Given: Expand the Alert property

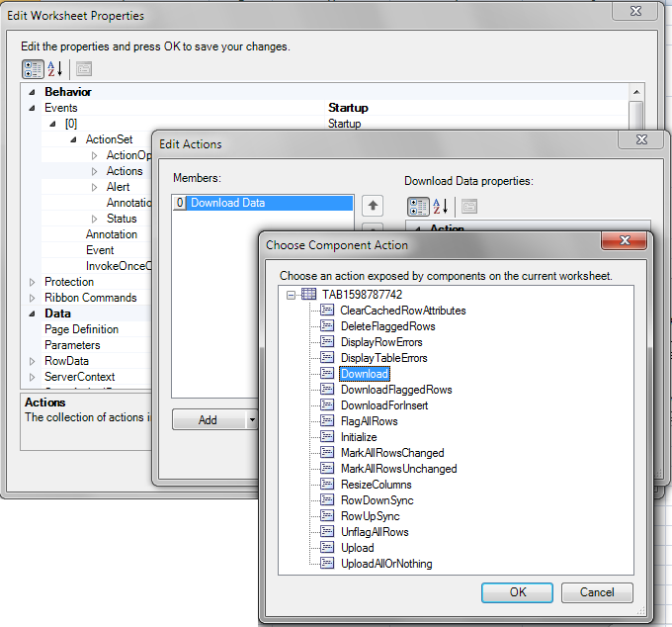Looking at the screenshot, I should pos(94,188).
